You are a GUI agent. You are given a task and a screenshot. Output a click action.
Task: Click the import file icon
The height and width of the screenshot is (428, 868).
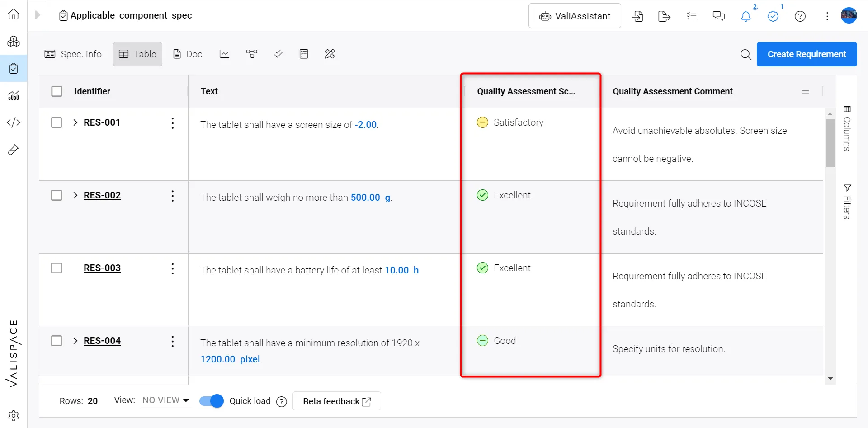pos(638,16)
